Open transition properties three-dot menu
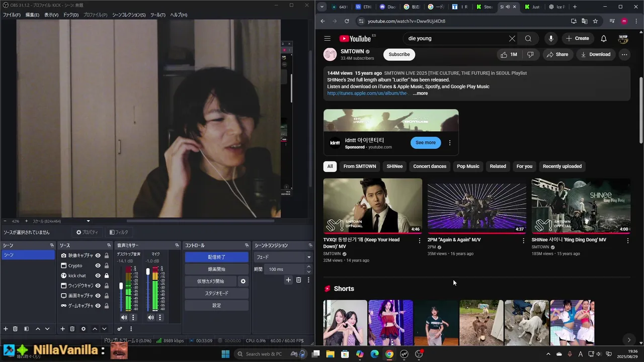644x362 pixels. click(308, 280)
